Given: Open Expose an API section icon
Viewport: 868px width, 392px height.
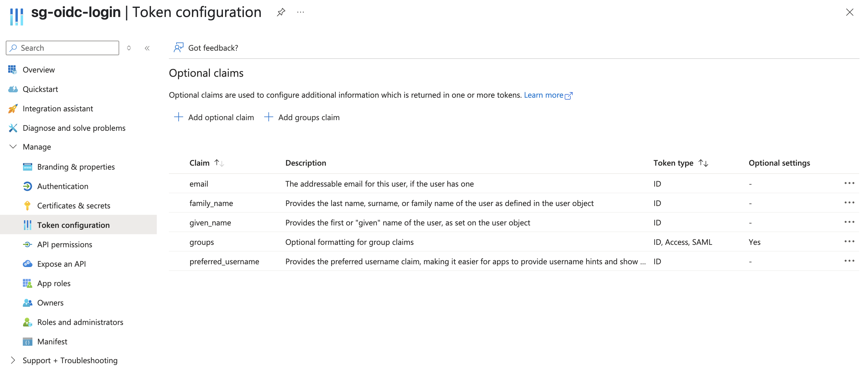Looking at the screenshot, I should [x=28, y=264].
